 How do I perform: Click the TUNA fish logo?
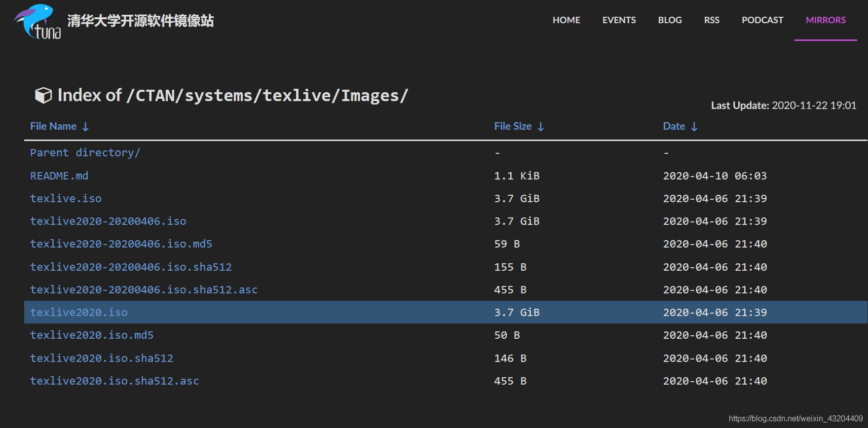38,21
